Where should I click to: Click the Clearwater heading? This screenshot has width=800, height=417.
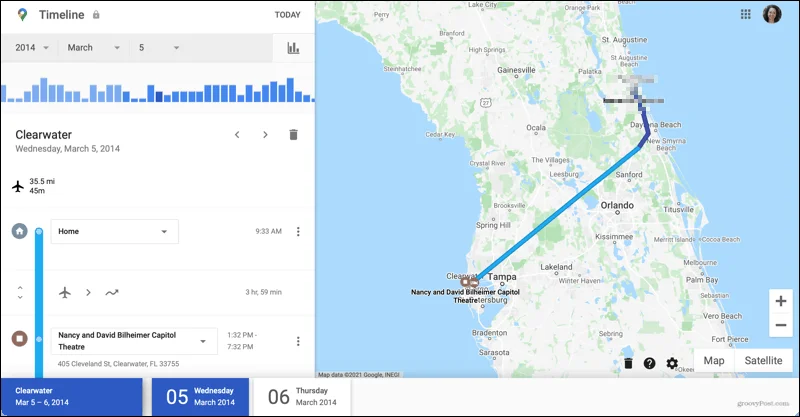[x=43, y=135]
